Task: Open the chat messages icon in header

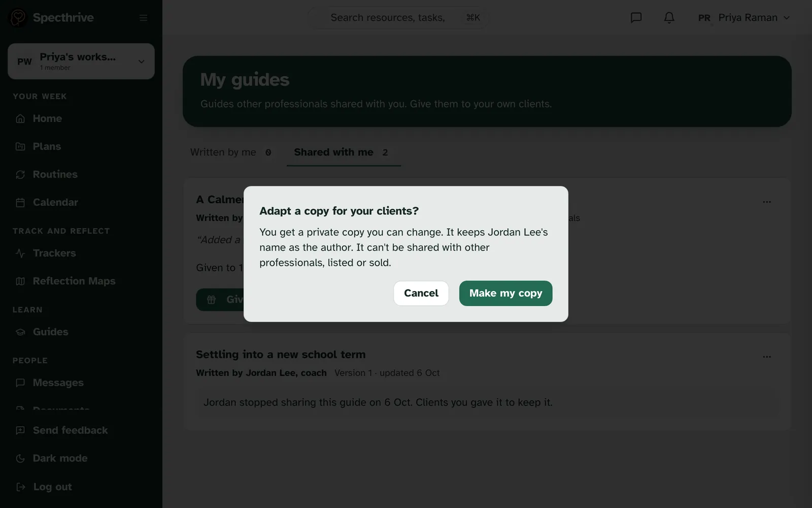Action: [x=636, y=18]
